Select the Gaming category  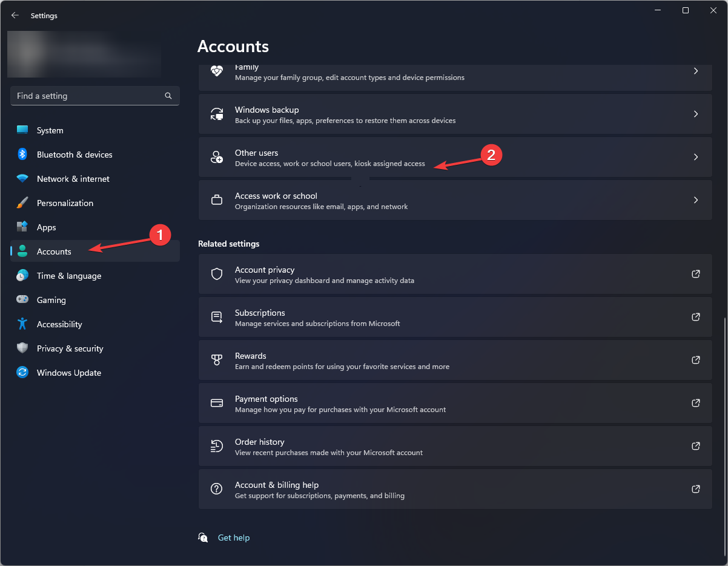coord(95,300)
